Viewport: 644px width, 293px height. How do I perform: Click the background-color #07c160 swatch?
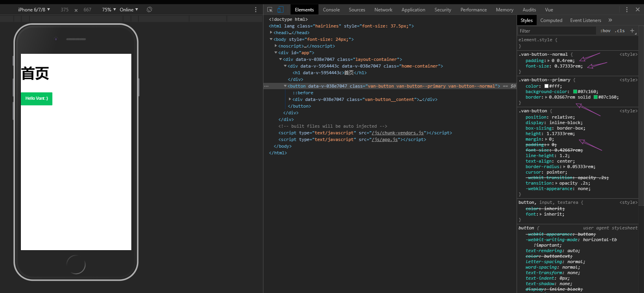tap(575, 92)
